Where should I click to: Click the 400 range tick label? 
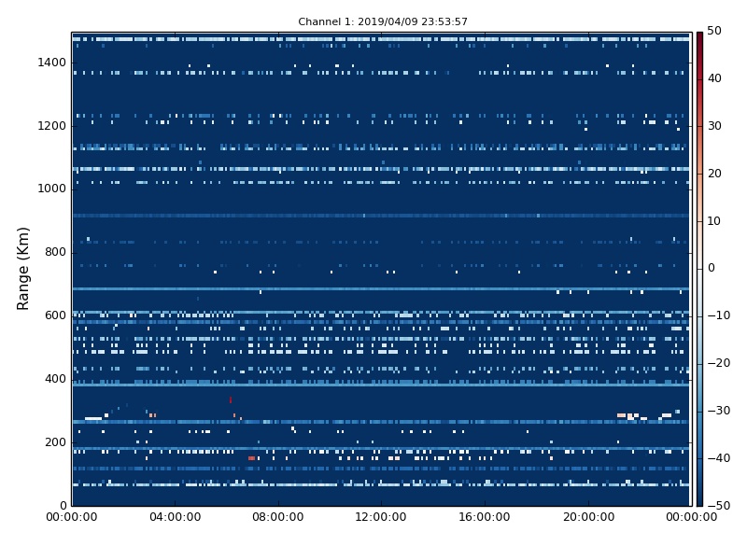point(55,379)
